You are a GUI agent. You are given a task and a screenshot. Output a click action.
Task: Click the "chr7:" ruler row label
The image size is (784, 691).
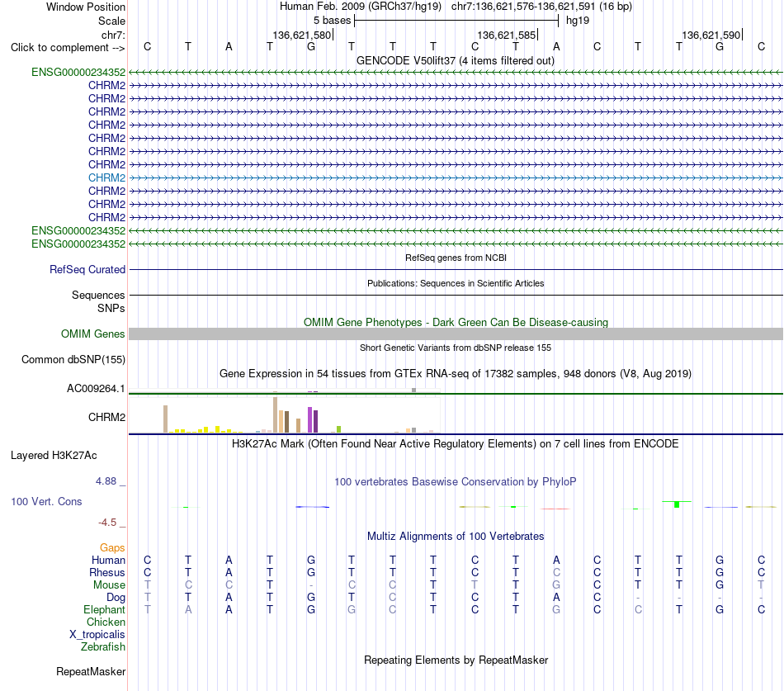click(x=113, y=35)
